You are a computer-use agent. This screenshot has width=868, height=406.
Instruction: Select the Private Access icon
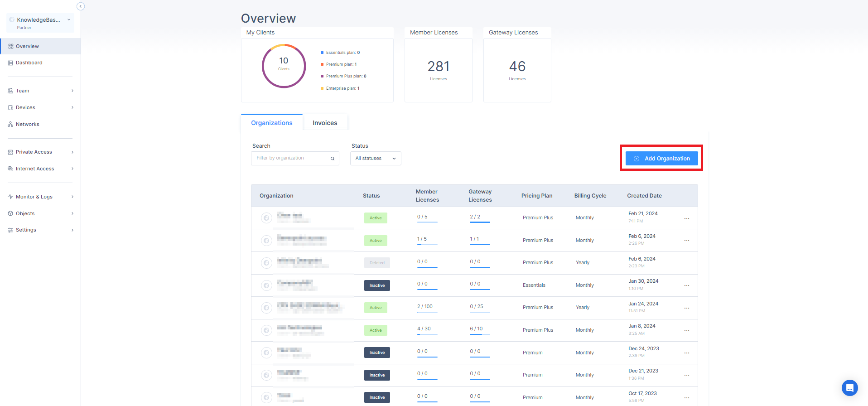click(x=11, y=152)
